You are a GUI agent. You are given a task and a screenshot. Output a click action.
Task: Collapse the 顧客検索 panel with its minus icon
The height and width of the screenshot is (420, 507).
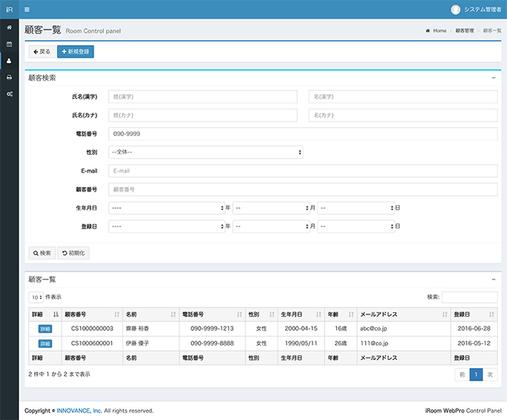(x=493, y=78)
